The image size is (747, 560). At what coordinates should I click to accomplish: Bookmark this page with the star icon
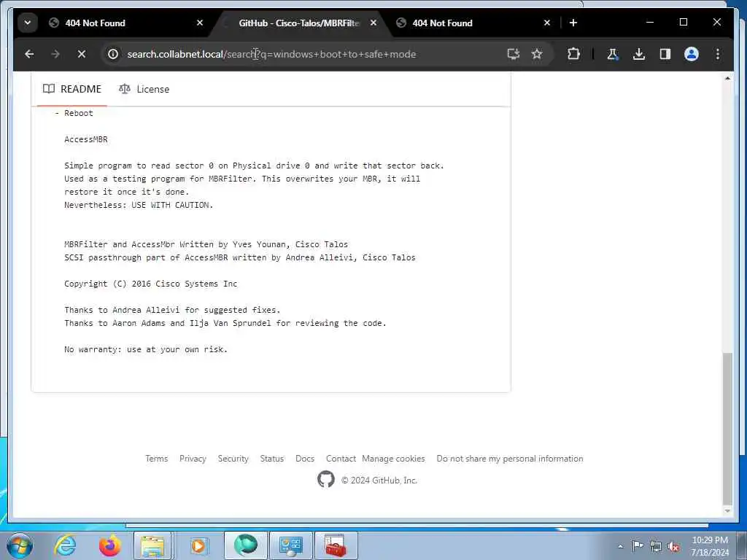coord(537,54)
